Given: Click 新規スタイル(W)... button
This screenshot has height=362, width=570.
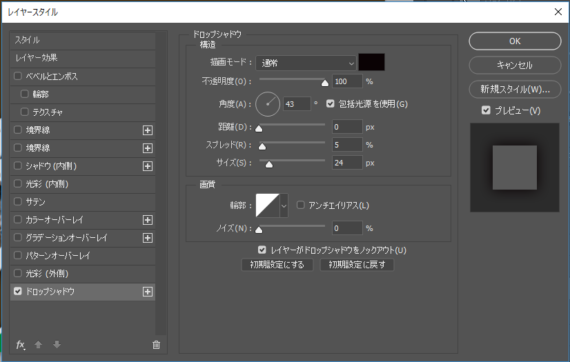Looking at the screenshot, I should (x=515, y=89).
